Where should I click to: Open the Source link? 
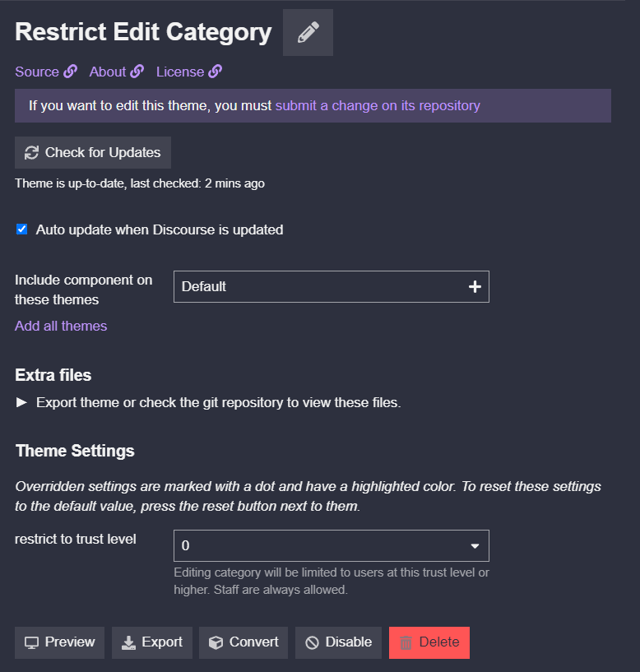(x=46, y=72)
